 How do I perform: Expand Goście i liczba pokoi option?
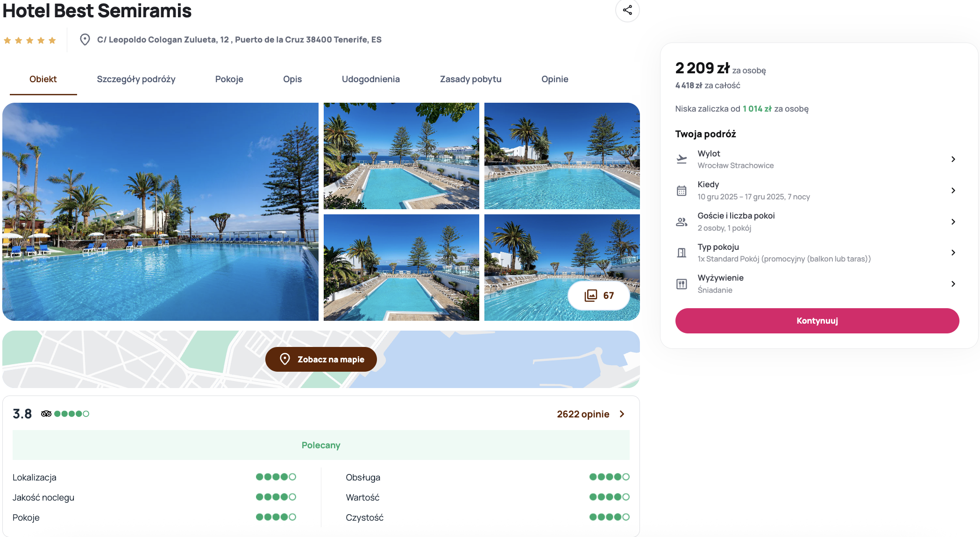point(817,222)
